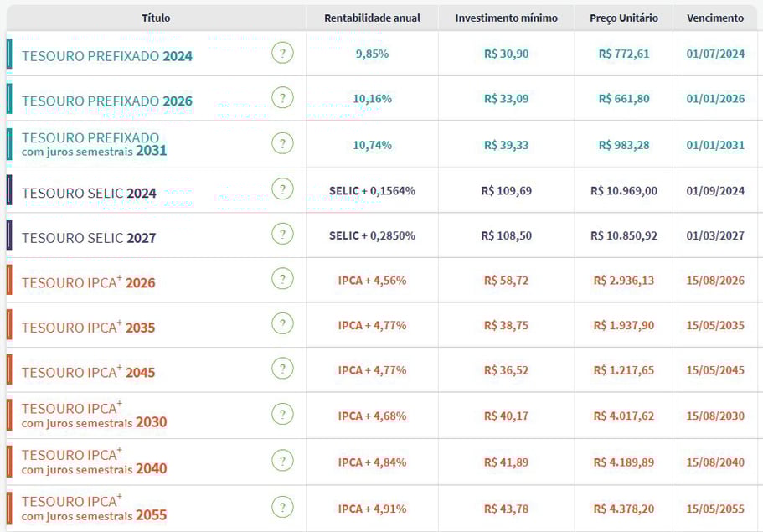Click the Rentabilidade anual column header
Viewport: 763px width, 532px height.
click(x=372, y=18)
